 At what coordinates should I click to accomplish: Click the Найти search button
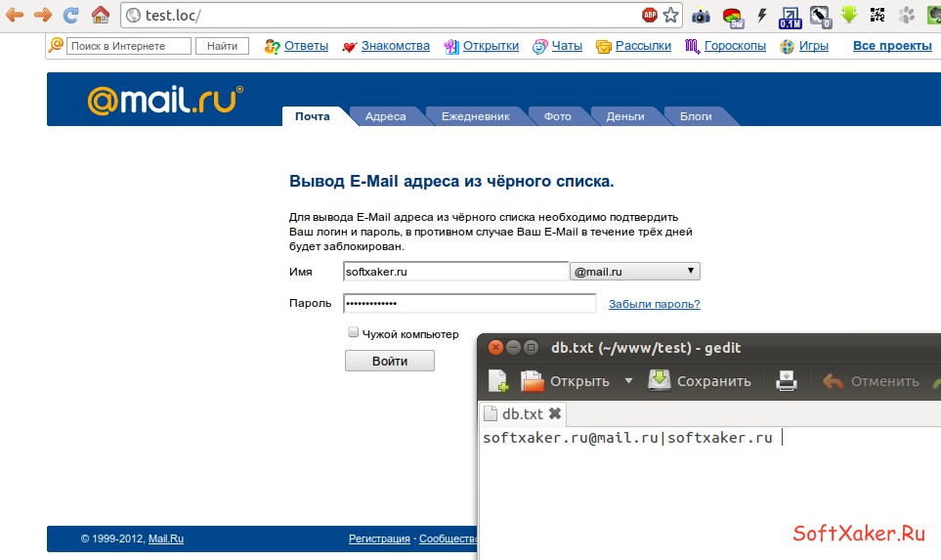click(x=222, y=46)
